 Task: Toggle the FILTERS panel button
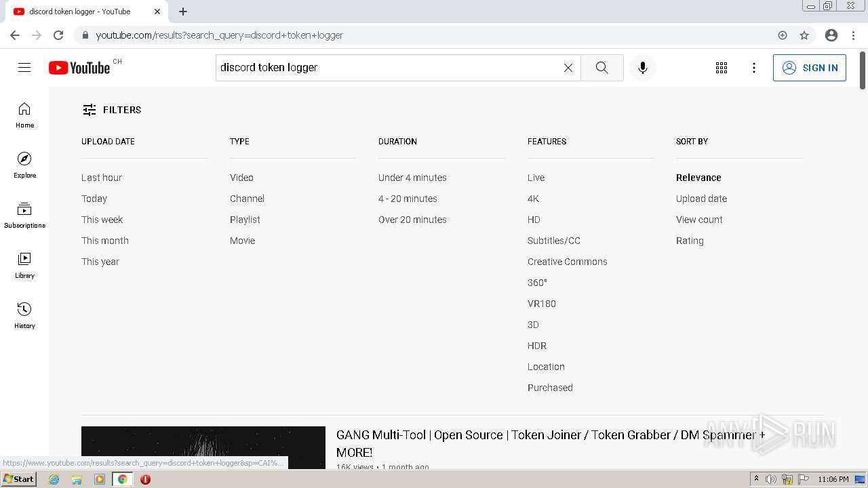pos(112,110)
